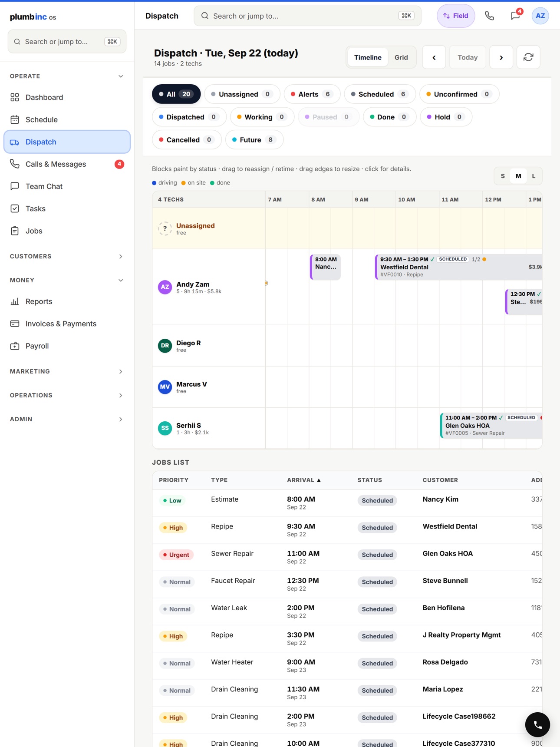This screenshot has width=560, height=747.
Task: Sort jobs list by Arrival column
Action: 304,480
